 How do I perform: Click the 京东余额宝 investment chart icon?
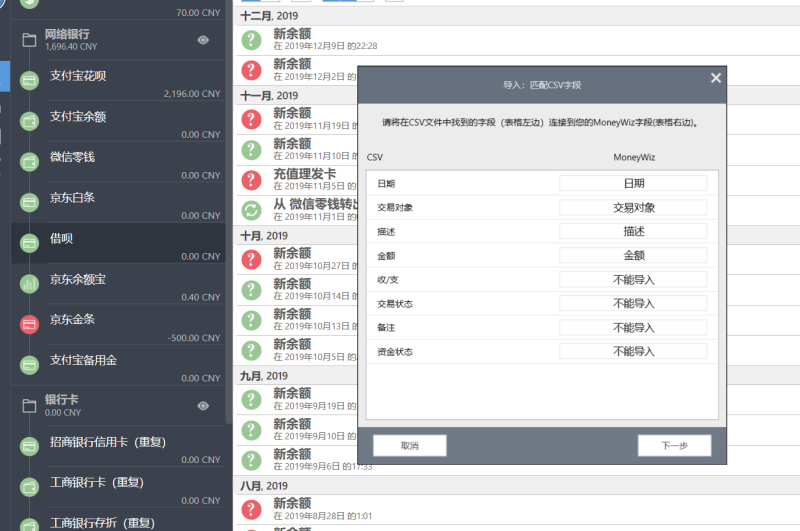29,284
